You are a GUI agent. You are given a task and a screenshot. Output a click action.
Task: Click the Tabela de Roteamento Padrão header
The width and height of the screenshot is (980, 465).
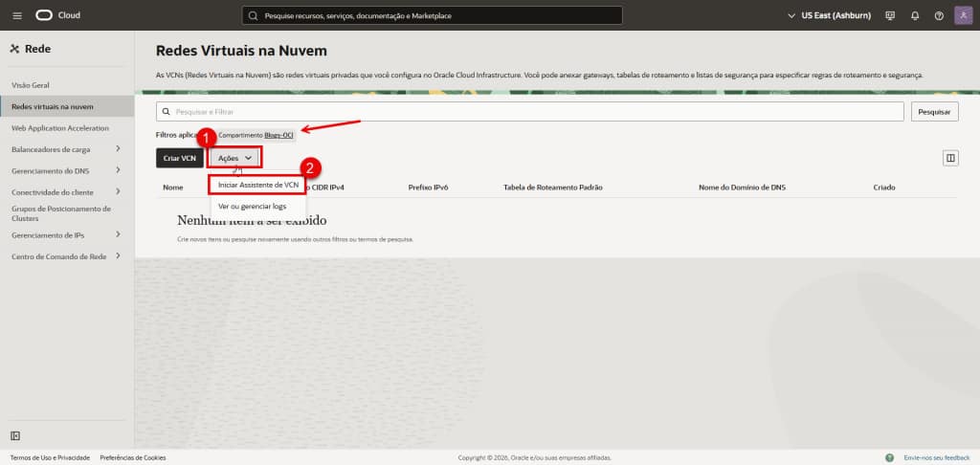point(552,188)
